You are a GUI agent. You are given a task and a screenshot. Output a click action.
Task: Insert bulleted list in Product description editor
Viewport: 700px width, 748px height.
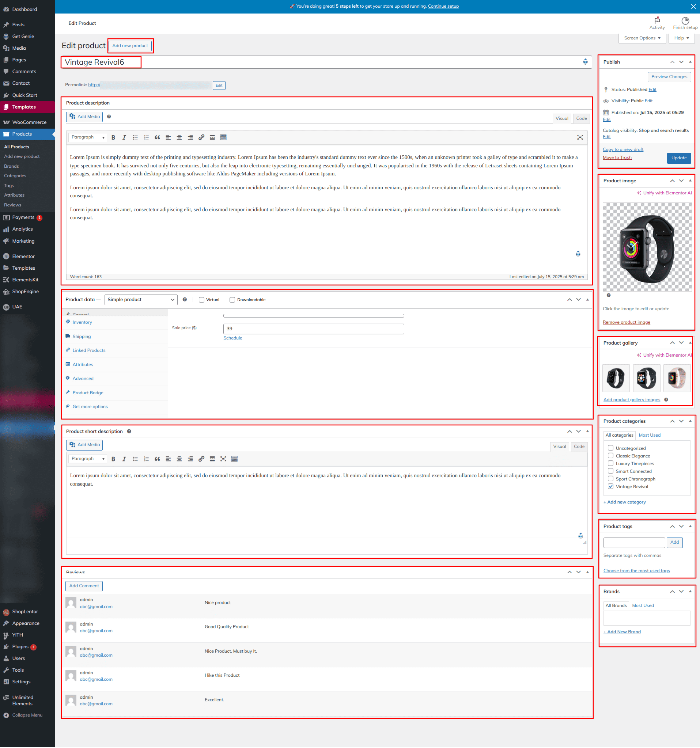(x=135, y=138)
